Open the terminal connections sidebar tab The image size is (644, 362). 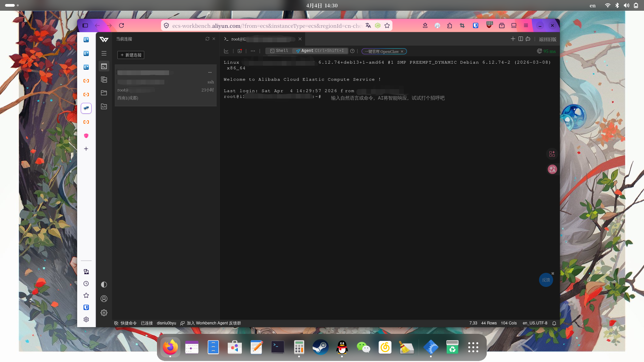[x=104, y=66]
